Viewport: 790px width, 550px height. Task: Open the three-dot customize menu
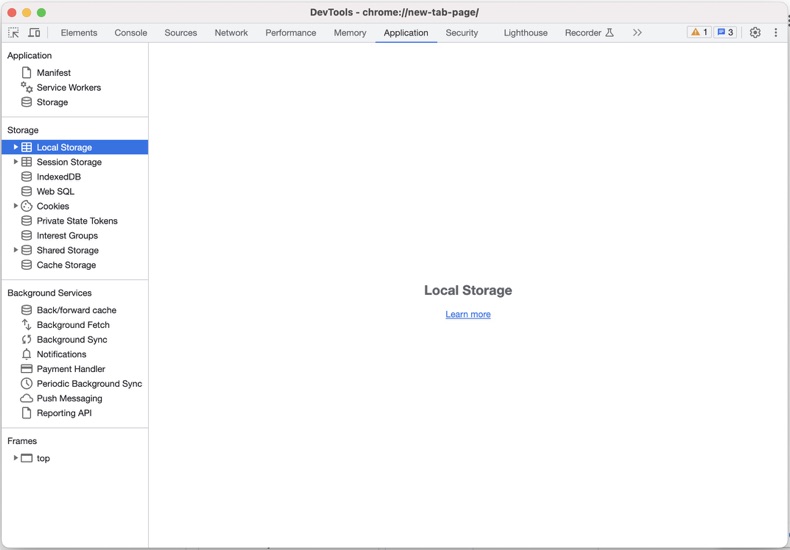(776, 33)
